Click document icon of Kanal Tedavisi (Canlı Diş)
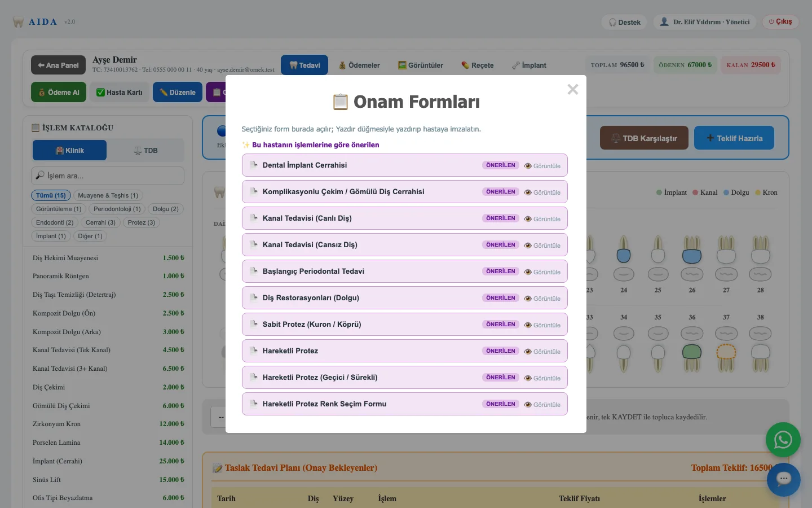The image size is (812, 508). 254,218
